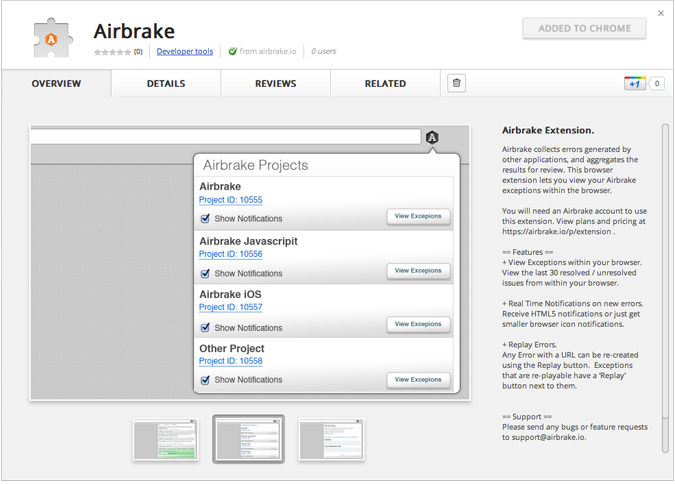Toggle Show Notifications for the Airbrake project

pyautogui.click(x=205, y=219)
